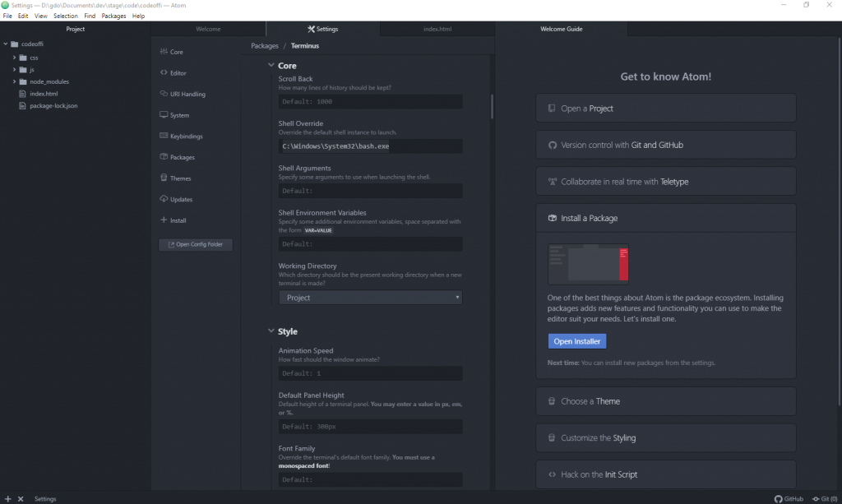
Task: Expand the Customize the Styling card
Action: click(x=666, y=438)
